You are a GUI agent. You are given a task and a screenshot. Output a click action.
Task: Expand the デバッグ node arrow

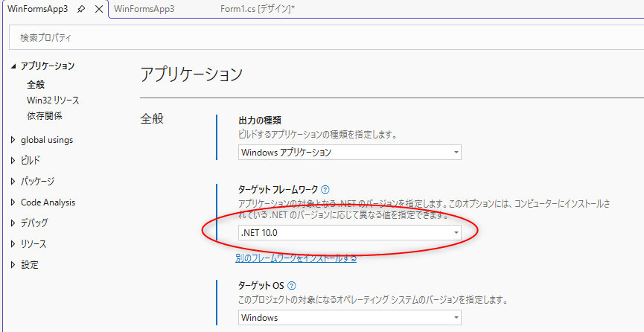[13, 223]
